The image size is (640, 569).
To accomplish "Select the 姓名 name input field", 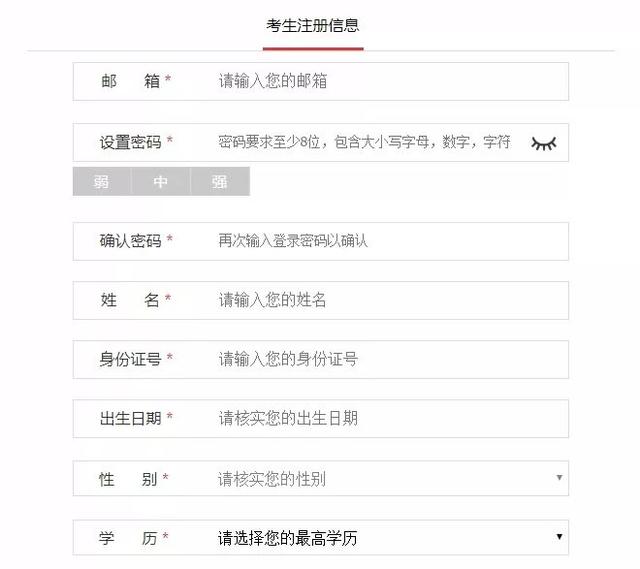I will (320, 300).
